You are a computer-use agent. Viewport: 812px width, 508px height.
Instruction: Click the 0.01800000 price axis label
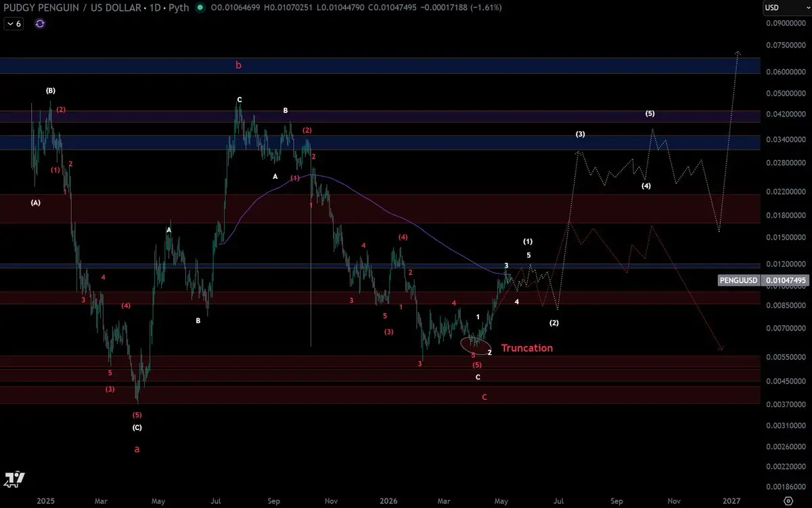(x=786, y=215)
